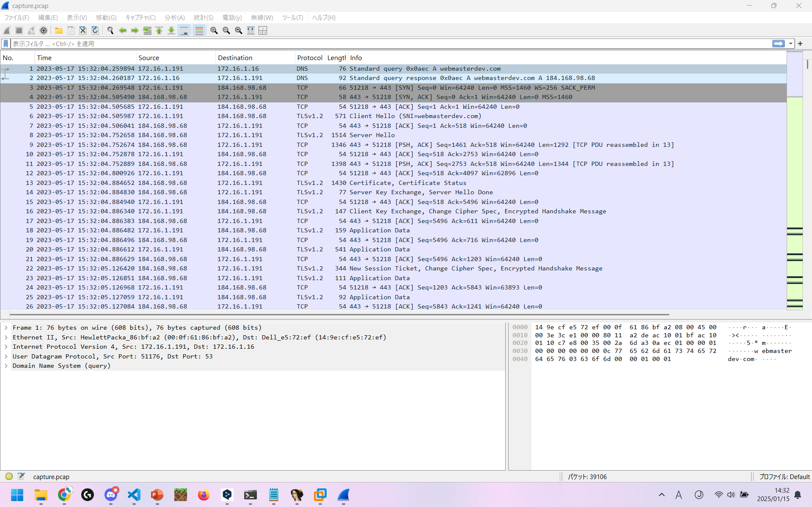Open Visual Studio Code from taskbar

click(134, 495)
